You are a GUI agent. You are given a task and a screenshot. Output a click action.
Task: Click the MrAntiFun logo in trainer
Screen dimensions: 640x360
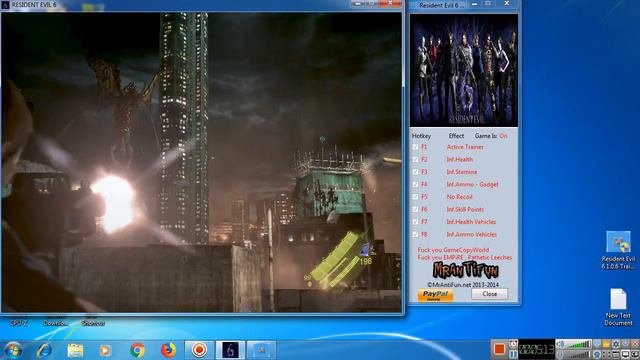466,270
